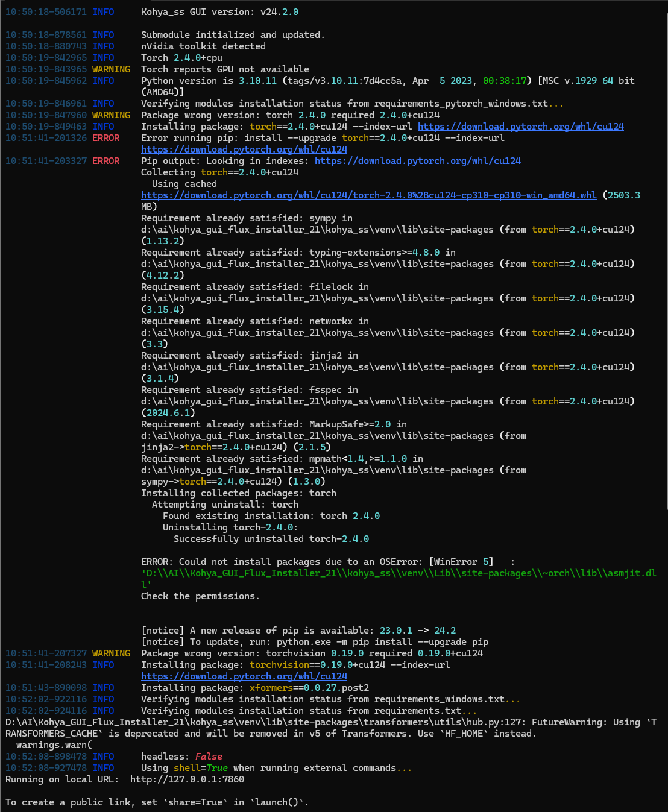This screenshot has height=812, width=668.
Task: Click 'Attempting uninstall: torch' line
Action: (x=225, y=505)
